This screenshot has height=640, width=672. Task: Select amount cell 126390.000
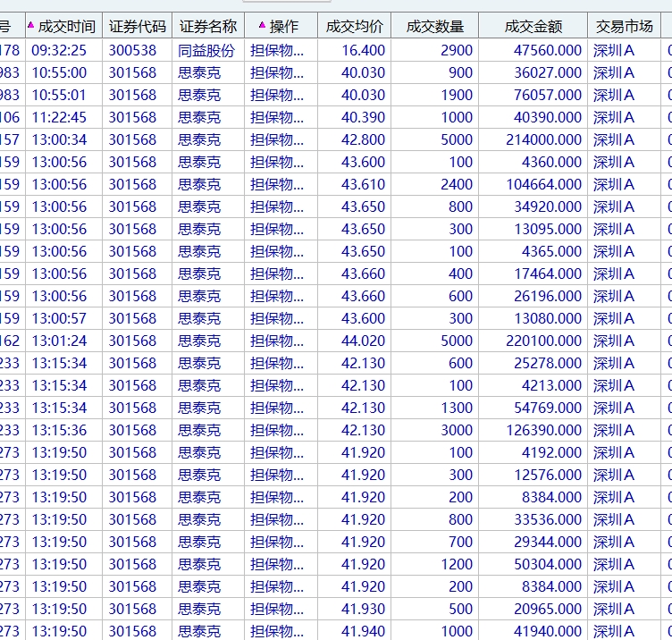[x=544, y=430]
